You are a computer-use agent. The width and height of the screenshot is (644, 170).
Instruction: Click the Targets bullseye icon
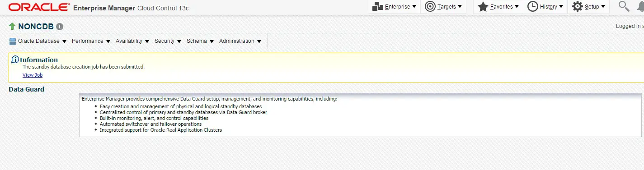tap(430, 6)
